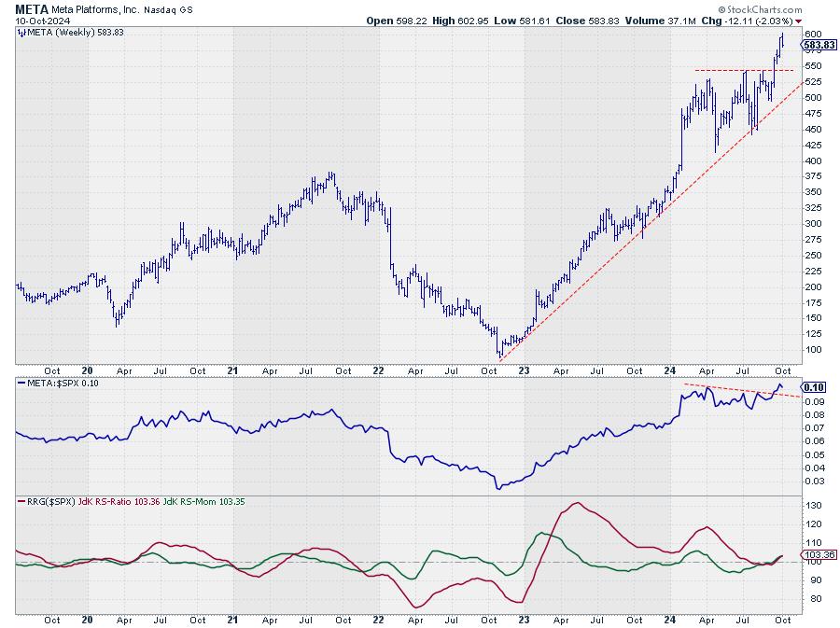Click year label 20 under the RRG panel
The width and height of the screenshot is (840, 628).
(88, 620)
